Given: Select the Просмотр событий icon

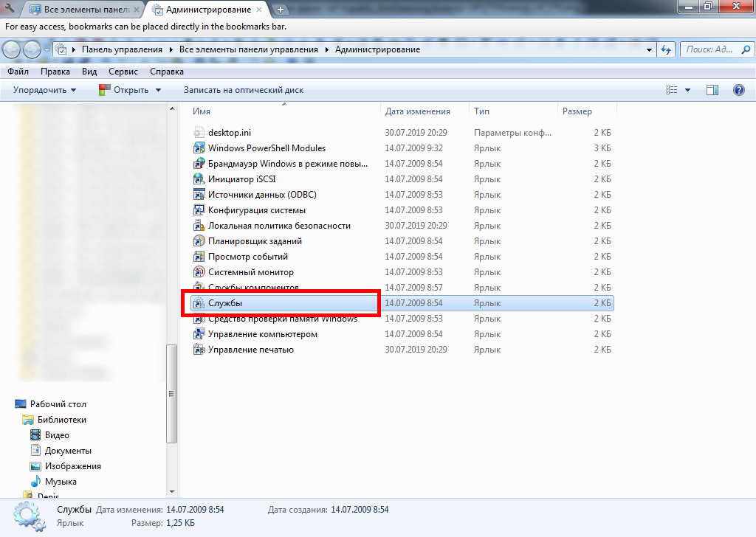Looking at the screenshot, I should pyautogui.click(x=198, y=257).
